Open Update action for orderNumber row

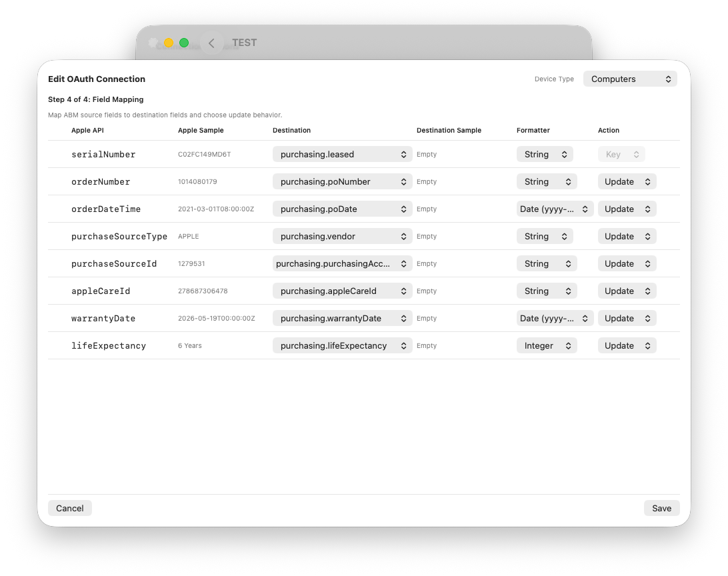[627, 181]
